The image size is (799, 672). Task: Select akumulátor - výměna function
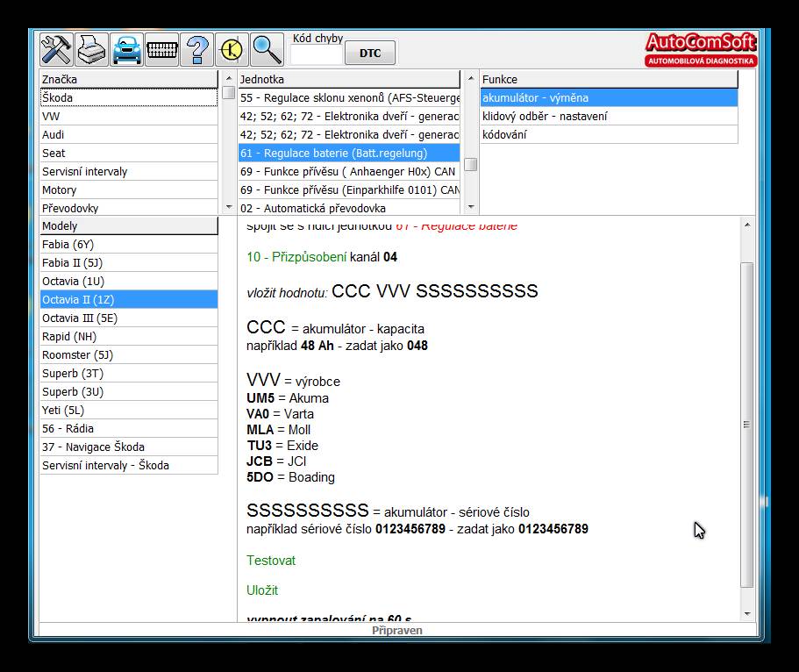pyautogui.click(x=609, y=98)
